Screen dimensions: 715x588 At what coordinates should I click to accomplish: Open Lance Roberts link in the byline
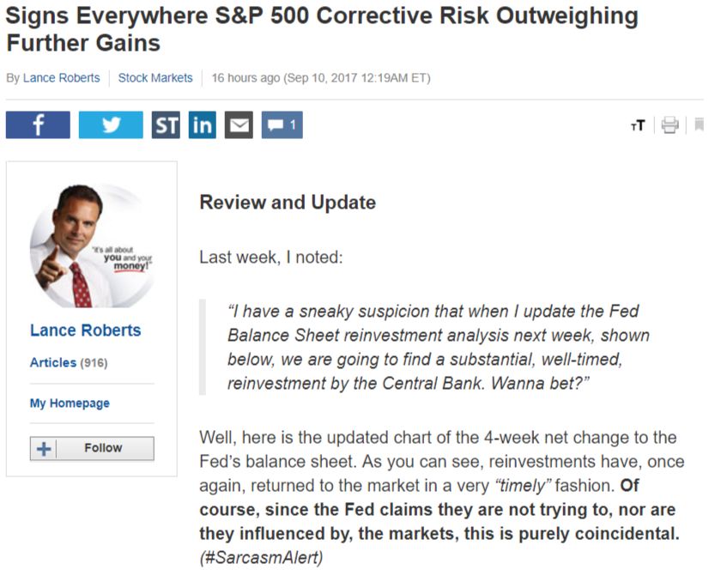(x=63, y=78)
